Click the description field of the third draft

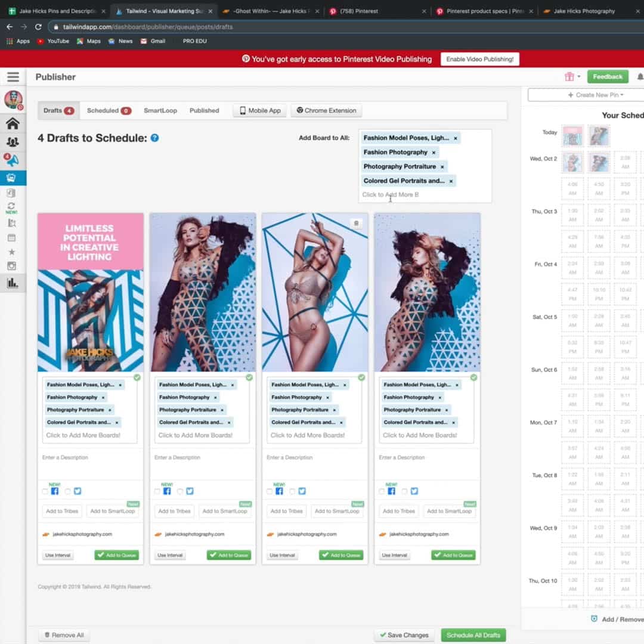(x=315, y=465)
